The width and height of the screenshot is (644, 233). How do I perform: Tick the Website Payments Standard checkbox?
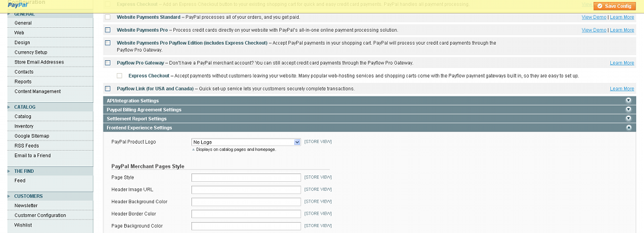tap(107, 17)
